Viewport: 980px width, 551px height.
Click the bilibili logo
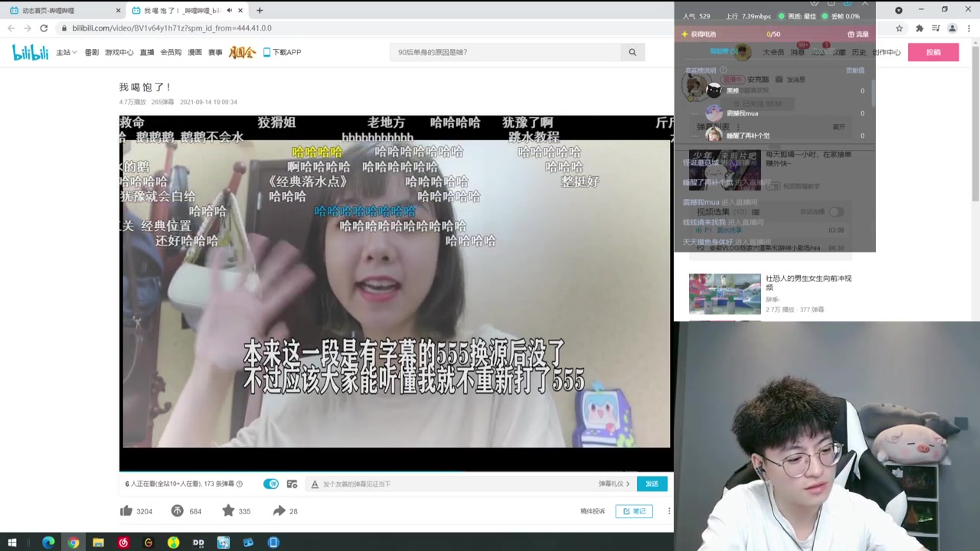pos(31,52)
